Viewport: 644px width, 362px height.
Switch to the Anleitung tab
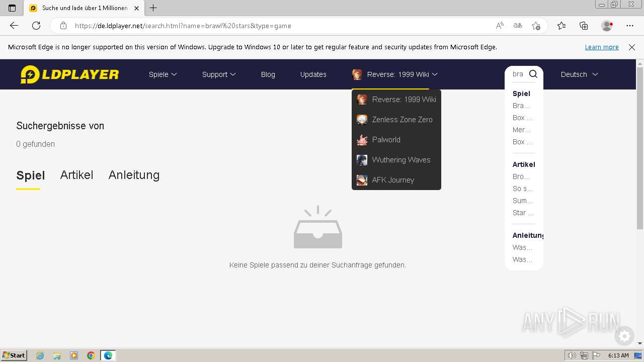[x=134, y=175]
